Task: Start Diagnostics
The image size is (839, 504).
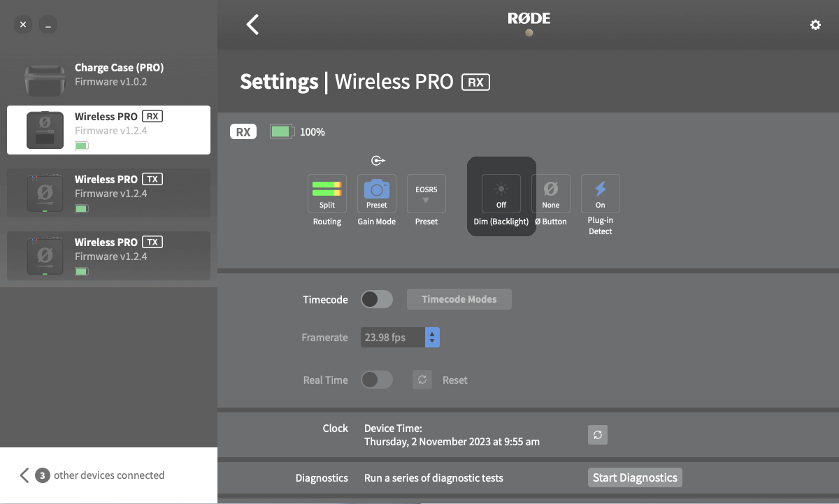Action: [x=635, y=477]
